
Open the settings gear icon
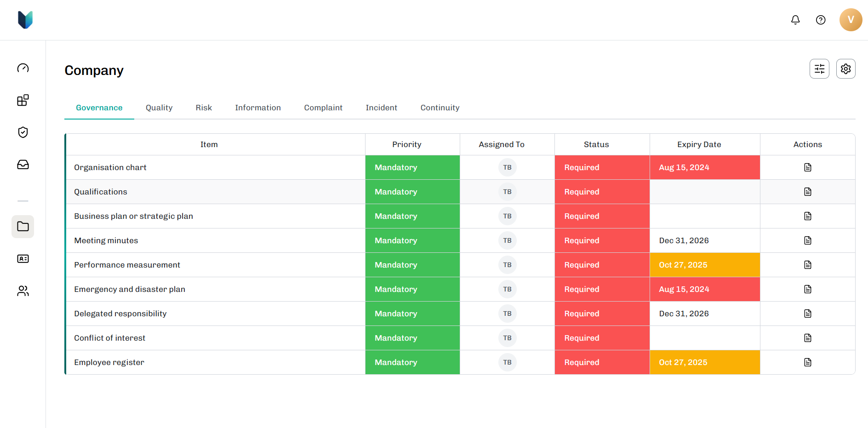(845, 68)
